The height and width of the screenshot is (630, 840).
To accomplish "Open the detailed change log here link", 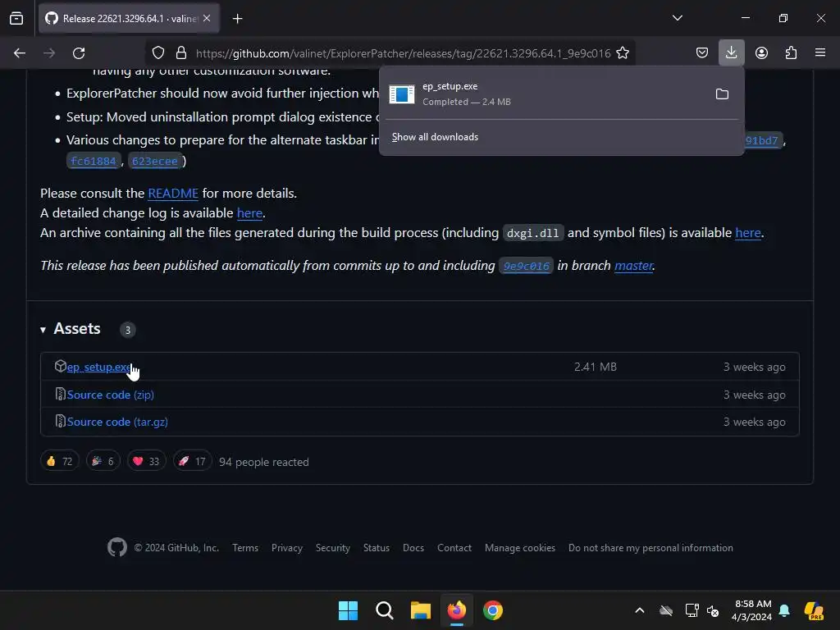I will (249, 213).
